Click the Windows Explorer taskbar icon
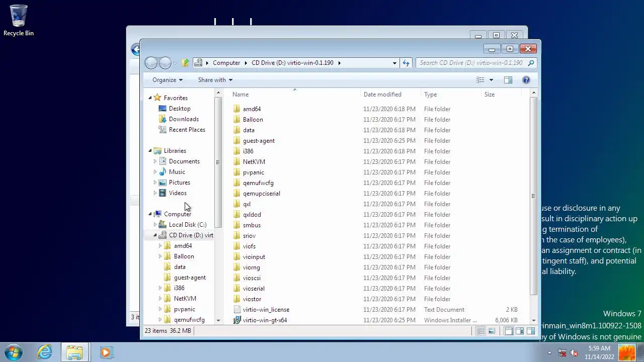Image resolution: width=644 pixels, height=362 pixels. tap(74, 352)
